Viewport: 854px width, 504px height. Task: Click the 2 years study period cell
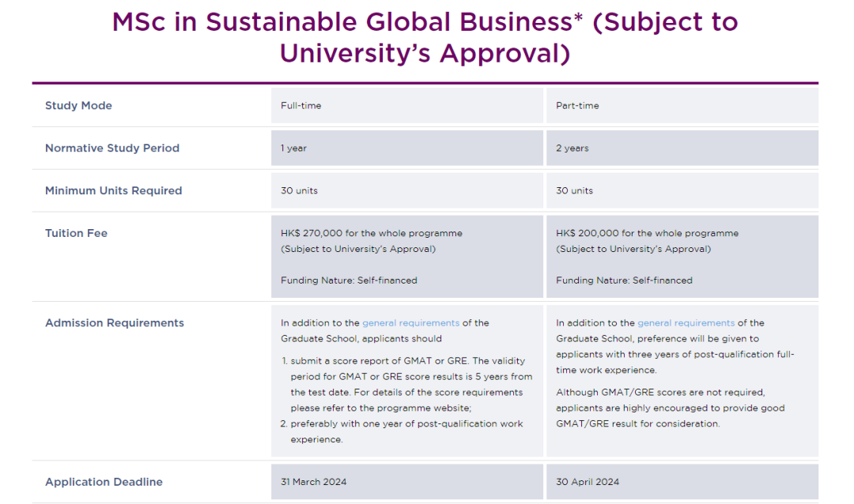572,149
